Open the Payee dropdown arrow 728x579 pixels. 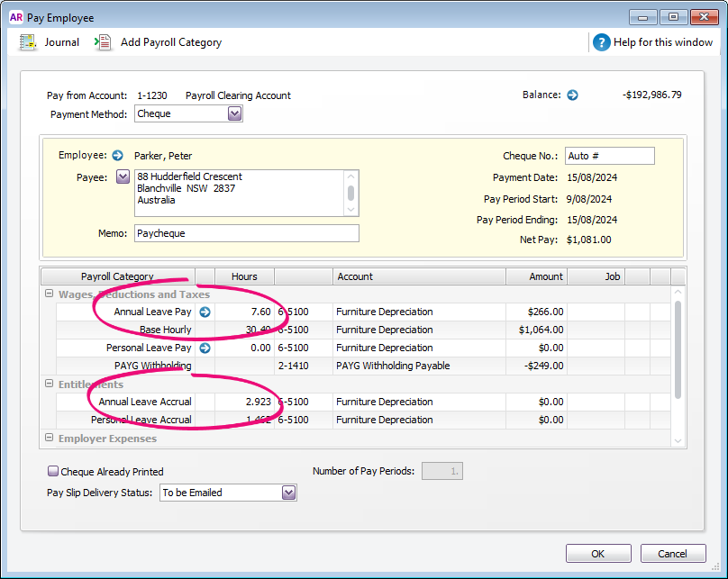tap(123, 176)
